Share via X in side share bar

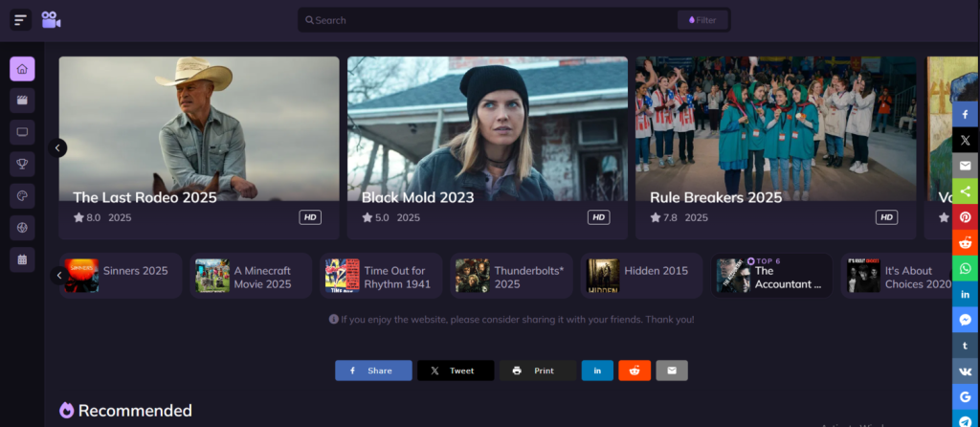point(966,140)
